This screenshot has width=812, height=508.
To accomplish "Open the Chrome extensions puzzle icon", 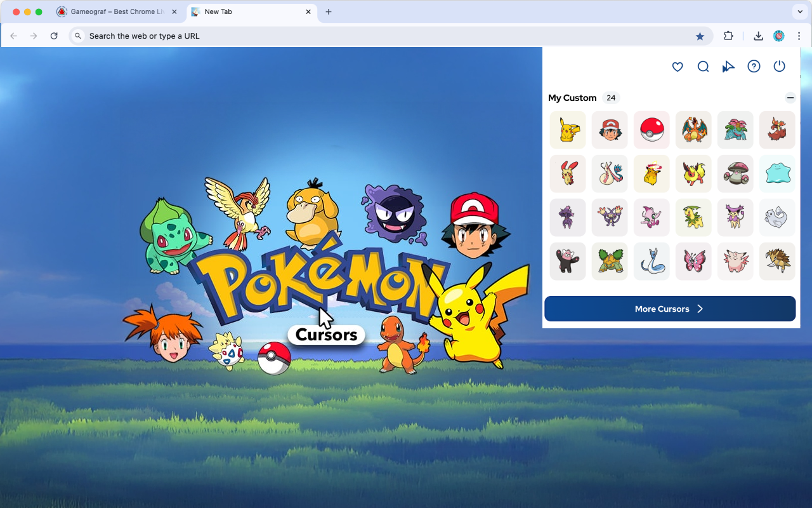I will pos(728,36).
